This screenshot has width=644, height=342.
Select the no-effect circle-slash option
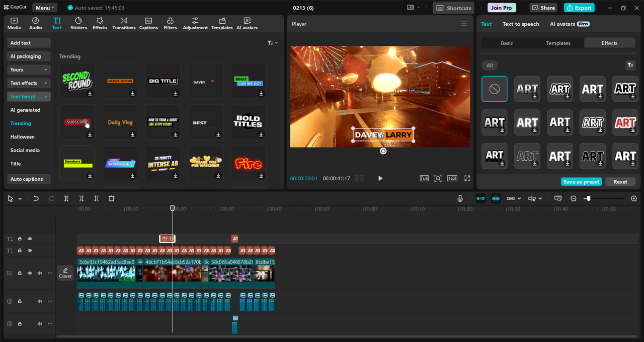pos(494,89)
